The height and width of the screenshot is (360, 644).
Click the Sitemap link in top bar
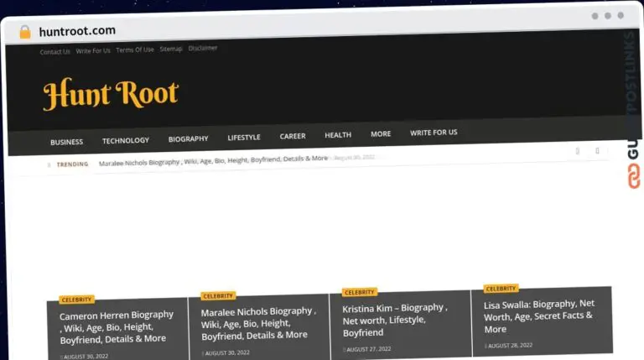coord(170,50)
